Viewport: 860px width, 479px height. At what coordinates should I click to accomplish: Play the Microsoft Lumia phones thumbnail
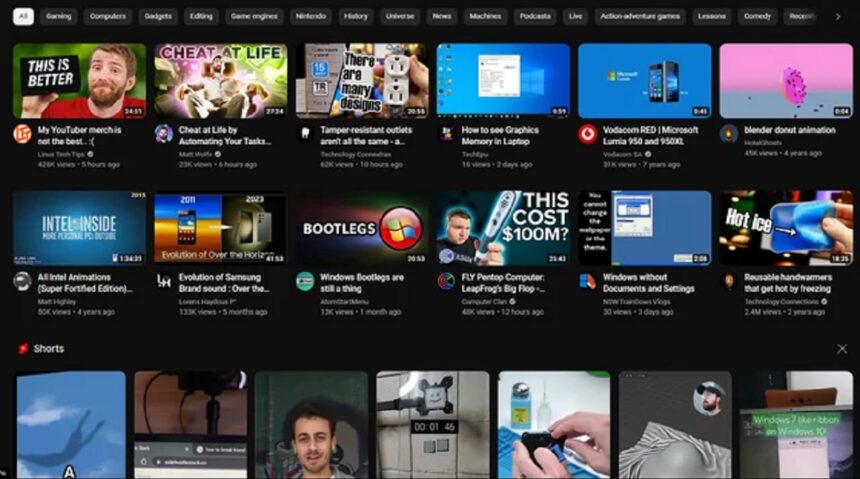click(644, 81)
